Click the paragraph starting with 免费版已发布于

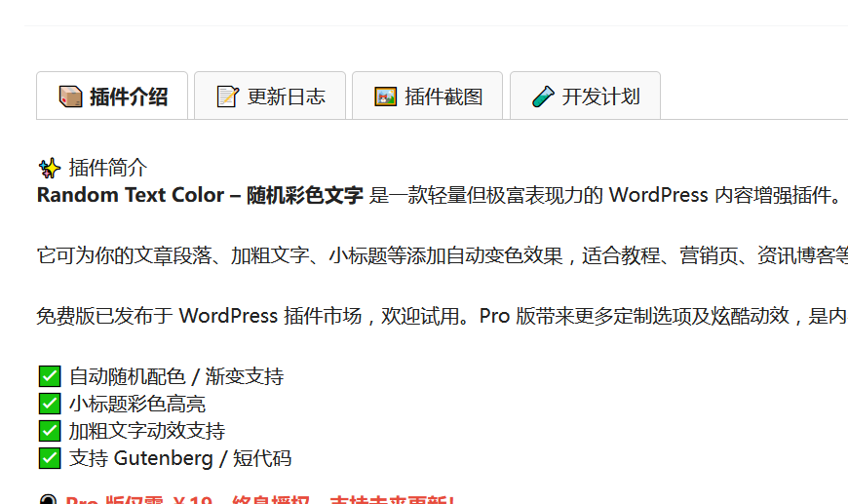(x=439, y=317)
